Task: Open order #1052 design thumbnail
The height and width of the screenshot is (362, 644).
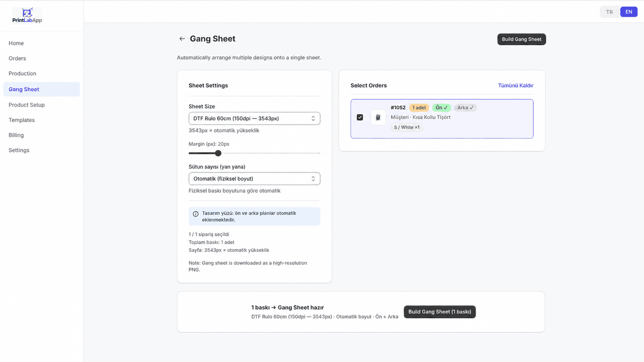Action: click(x=378, y=117)
